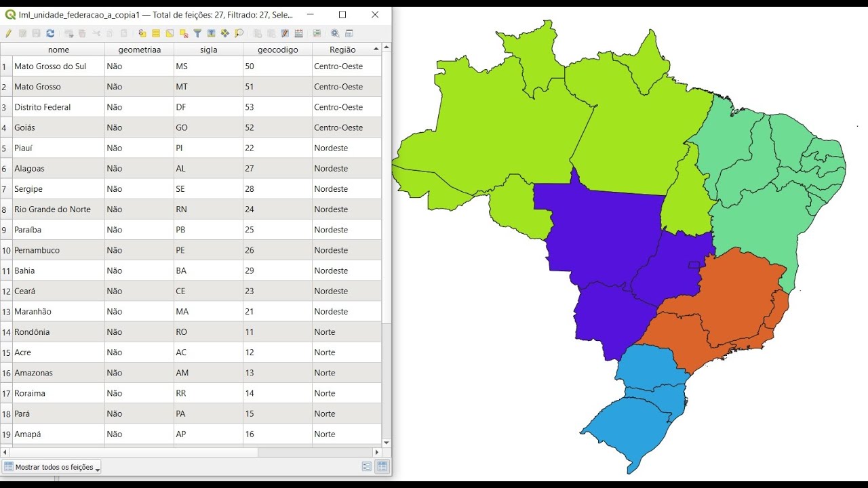
Task: Click the 'Norte' region cell in Pará row
Action: click(347, 413)
